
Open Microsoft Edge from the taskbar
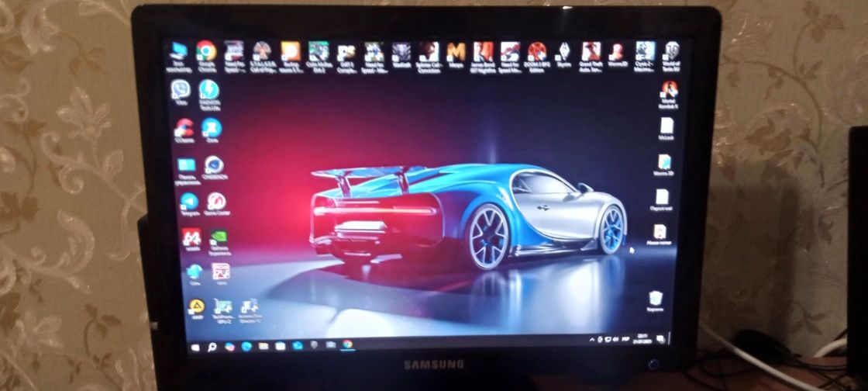point(246,346)
